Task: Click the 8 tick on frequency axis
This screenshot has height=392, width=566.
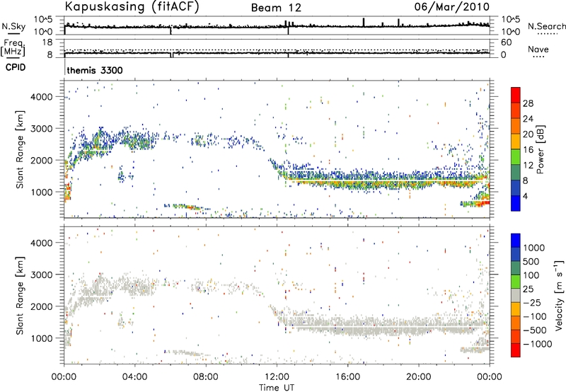Action: 50,55
